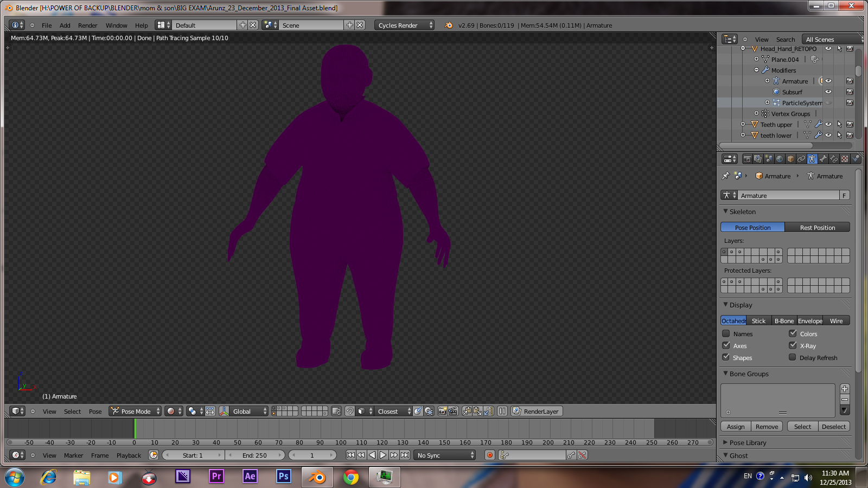Expand the Vertex Groups tree item
868x488 pixels.
pos(756,113)
